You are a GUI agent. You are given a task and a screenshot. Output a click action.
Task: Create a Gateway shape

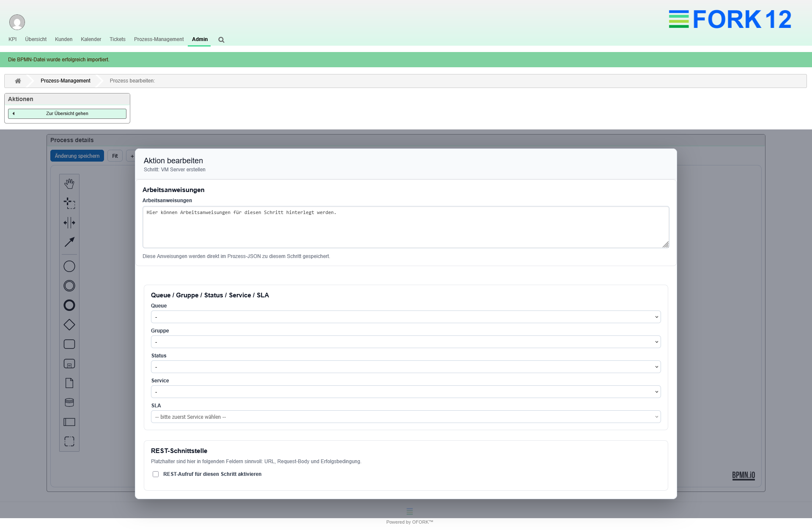69,324
